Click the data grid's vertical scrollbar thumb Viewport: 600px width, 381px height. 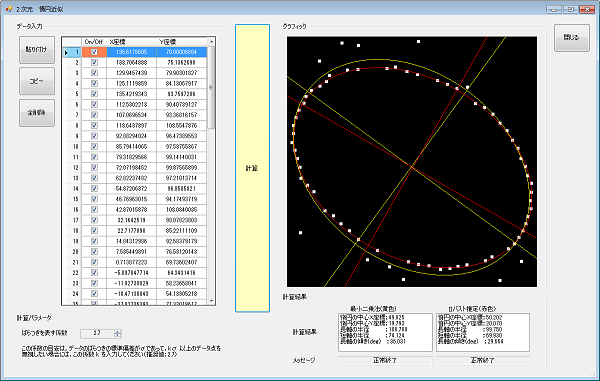click(211, 88)
